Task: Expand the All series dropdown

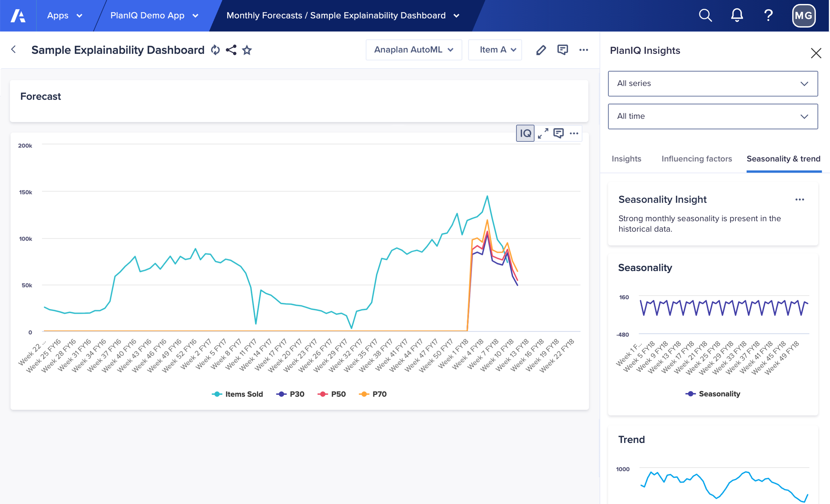Action: (712, 84)
